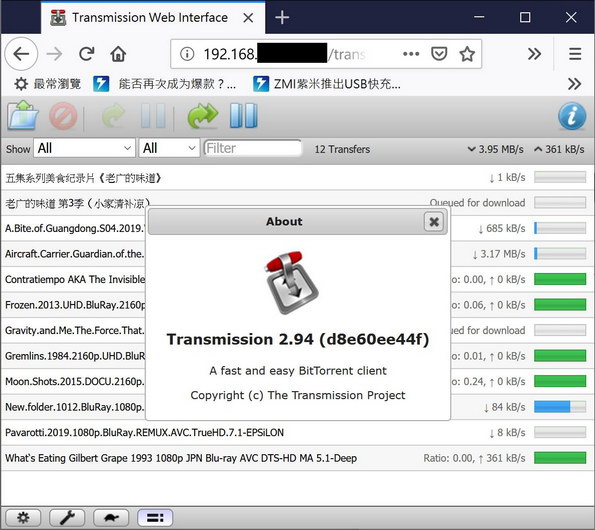
Task: Open the ZMI紫米推出USB快充 bookmark
Action: [327, 83]
